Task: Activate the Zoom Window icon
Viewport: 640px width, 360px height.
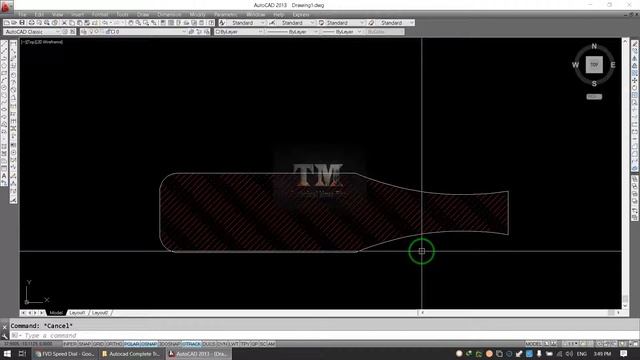Action: click(x=146, y=23)
